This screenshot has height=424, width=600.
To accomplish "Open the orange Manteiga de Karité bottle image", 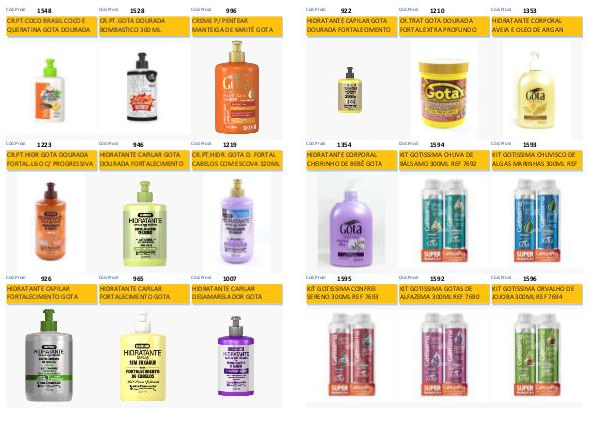I will [x=237, y=87].
